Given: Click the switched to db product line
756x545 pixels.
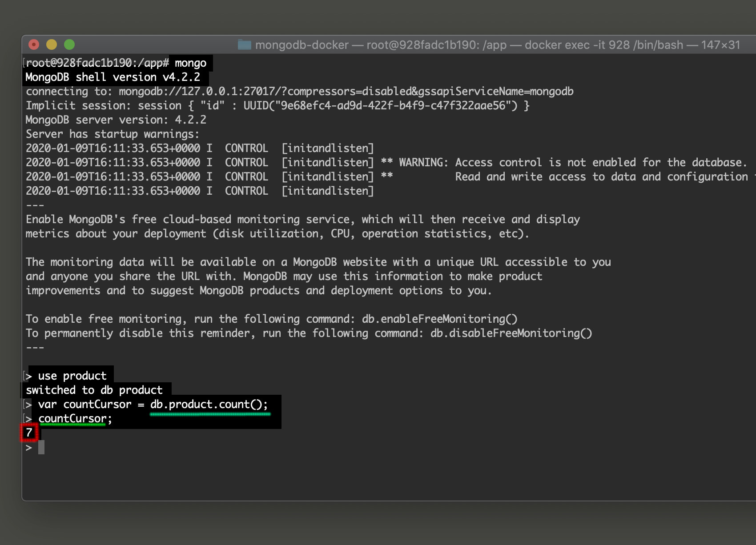Looking at the screenshot, I should pos(94,390).
